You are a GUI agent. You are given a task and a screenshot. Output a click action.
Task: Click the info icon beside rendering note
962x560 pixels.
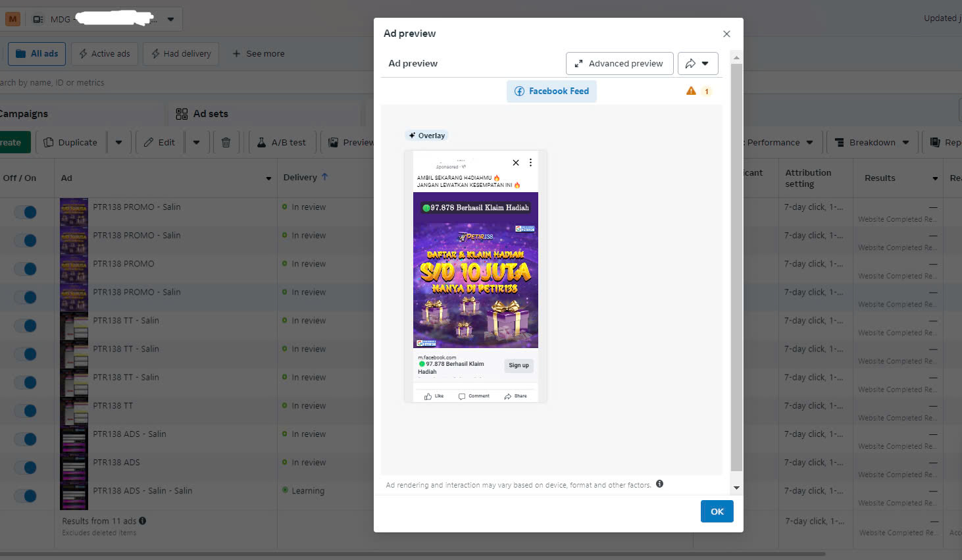click(x=659, y=484)
